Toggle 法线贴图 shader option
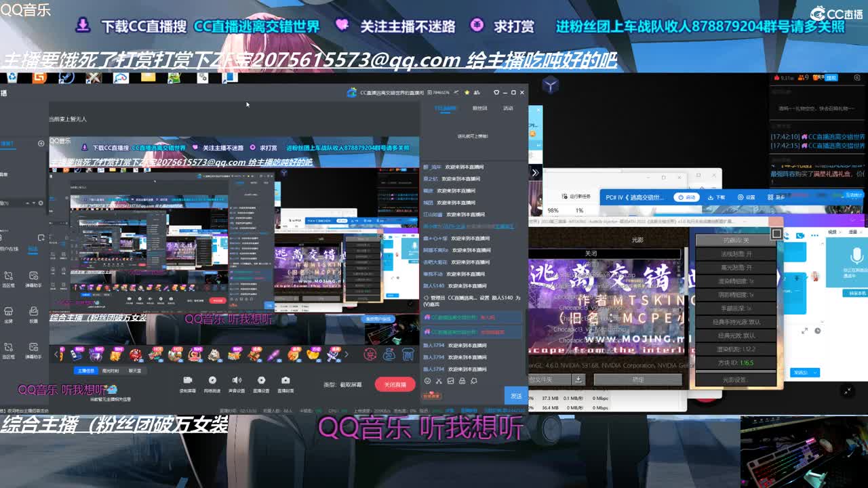The height and width of the screenshot is (488, 868). point(735,254)
